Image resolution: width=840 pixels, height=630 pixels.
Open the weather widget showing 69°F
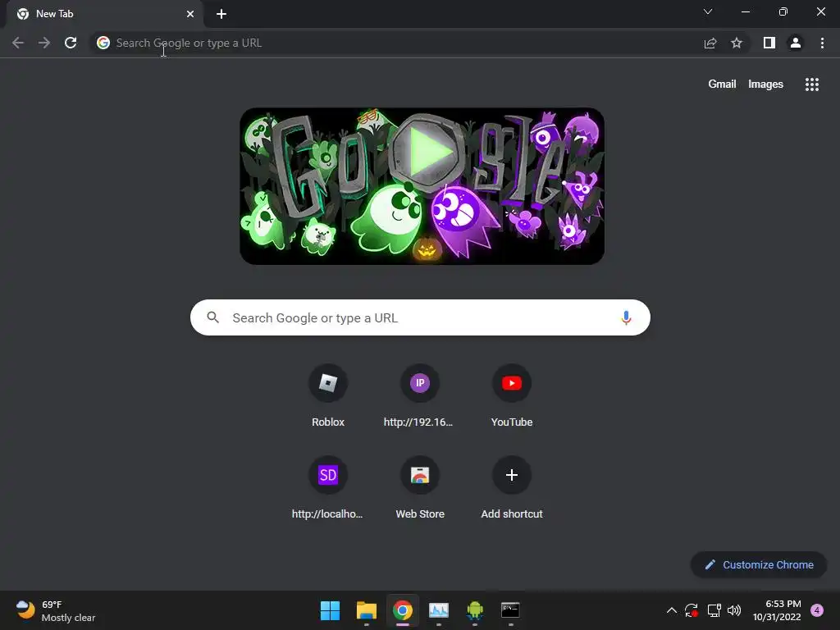[55, 610]
